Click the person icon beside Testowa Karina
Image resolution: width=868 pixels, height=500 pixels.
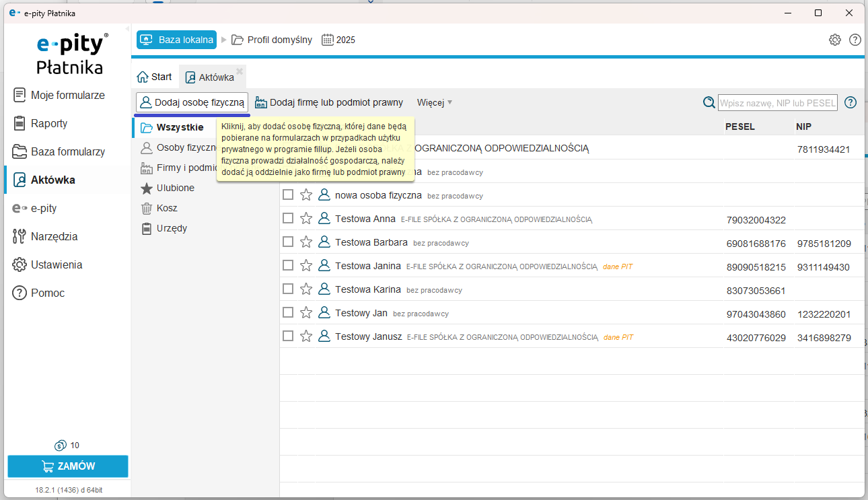(x=324, y=289)
